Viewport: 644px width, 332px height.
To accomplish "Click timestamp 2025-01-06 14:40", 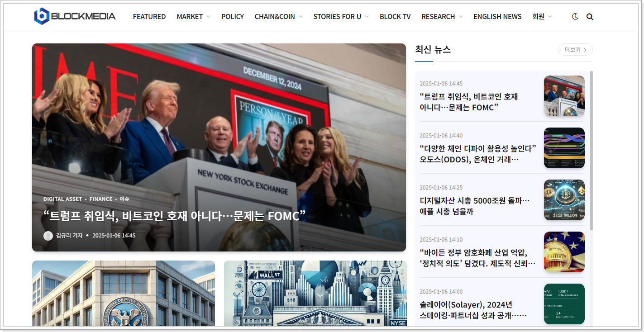I will click(441, 136).
